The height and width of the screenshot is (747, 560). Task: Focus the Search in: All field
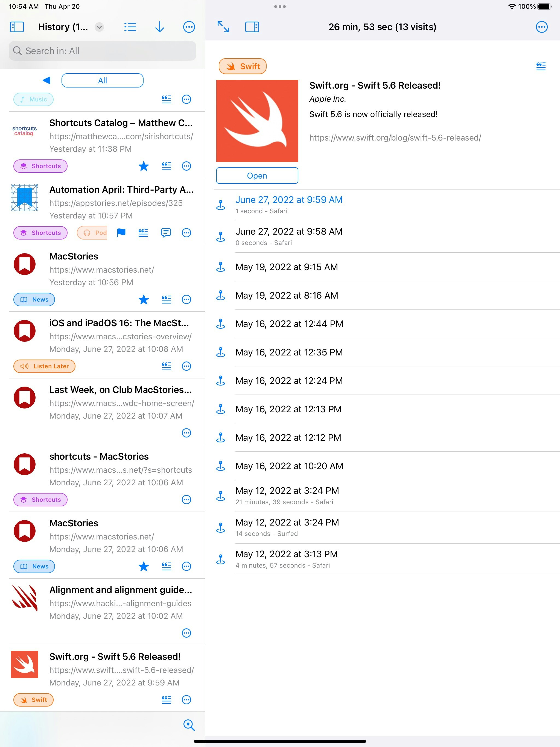click(x=102, y=51)
